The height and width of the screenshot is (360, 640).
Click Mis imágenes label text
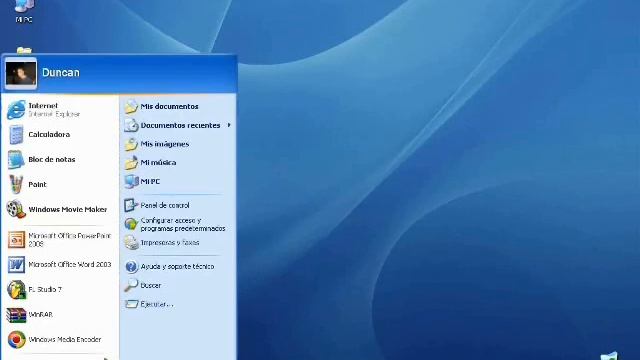165,144
